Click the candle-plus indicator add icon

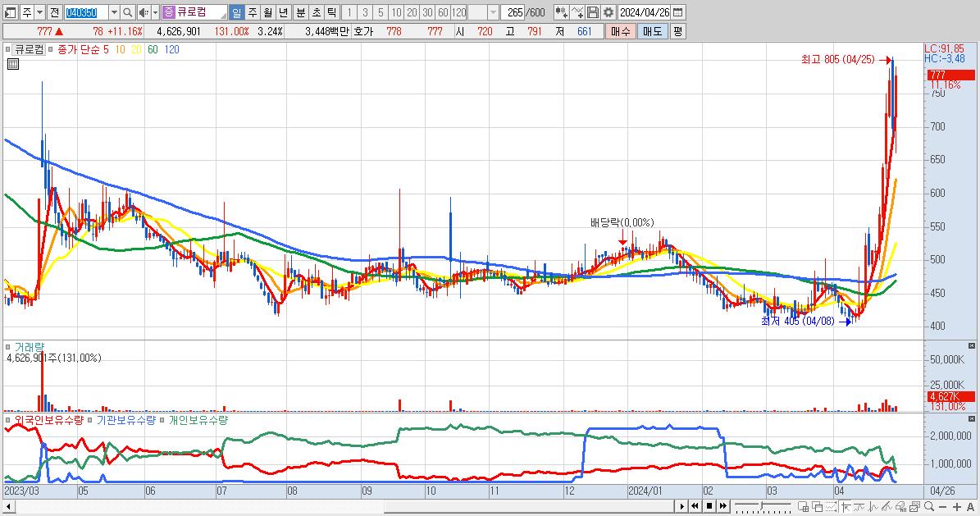click(x=561, y=12)
